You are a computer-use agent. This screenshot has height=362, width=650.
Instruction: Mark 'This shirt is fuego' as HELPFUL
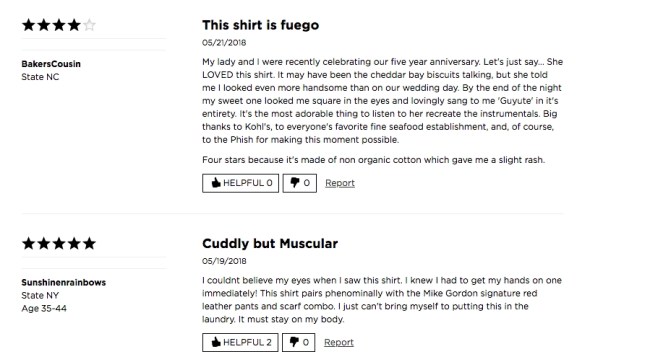tap(240, 183)
